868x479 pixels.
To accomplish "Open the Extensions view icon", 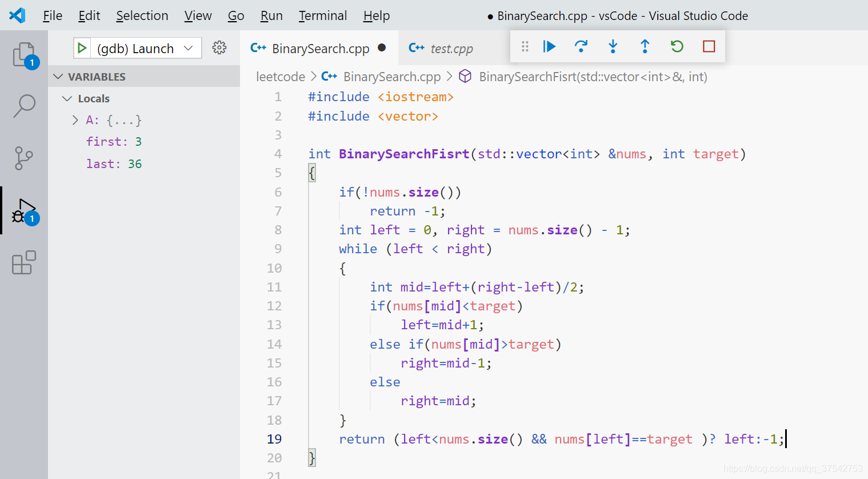I will [x=24, y=262].
